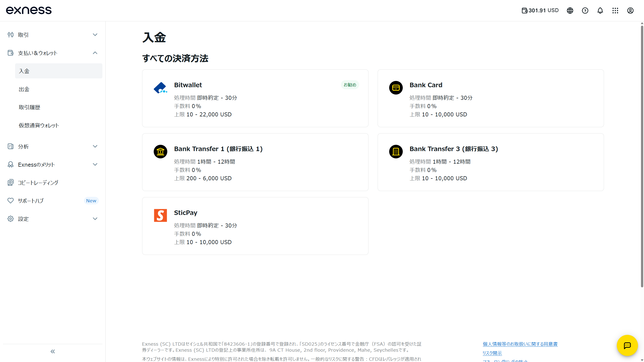
Task: Open the apps grid menu
Action: [x=615, y=11]
